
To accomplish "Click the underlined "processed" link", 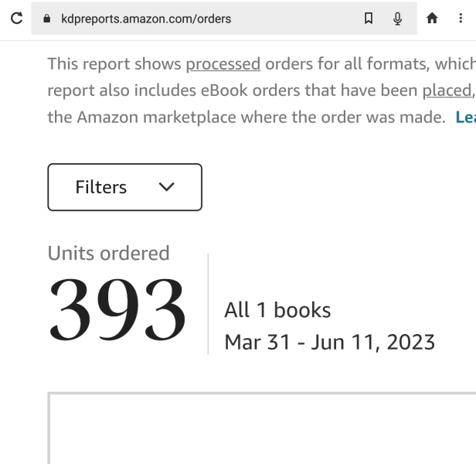I will 223,63.
